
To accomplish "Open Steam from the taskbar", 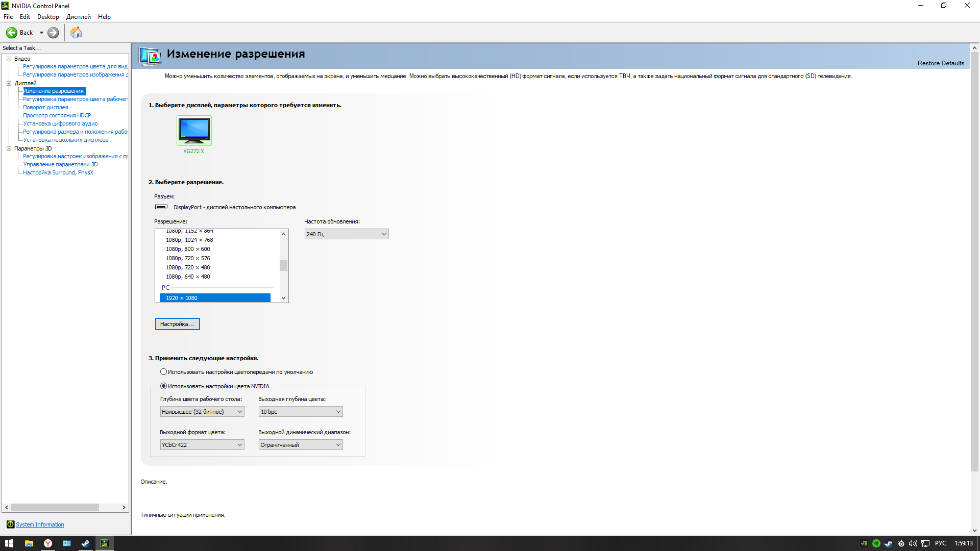I will click(x=85, y=543).
